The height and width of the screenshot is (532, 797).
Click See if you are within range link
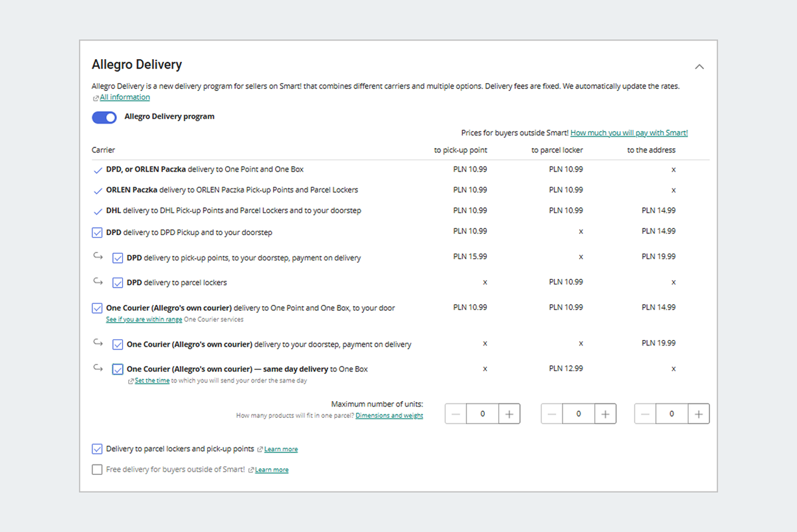coord(144,319)
